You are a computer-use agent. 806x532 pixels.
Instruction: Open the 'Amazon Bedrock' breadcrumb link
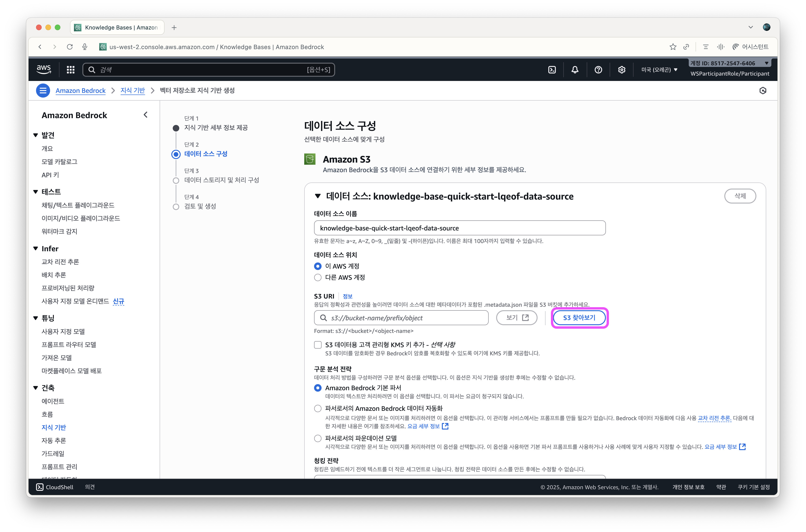point(81,91)
